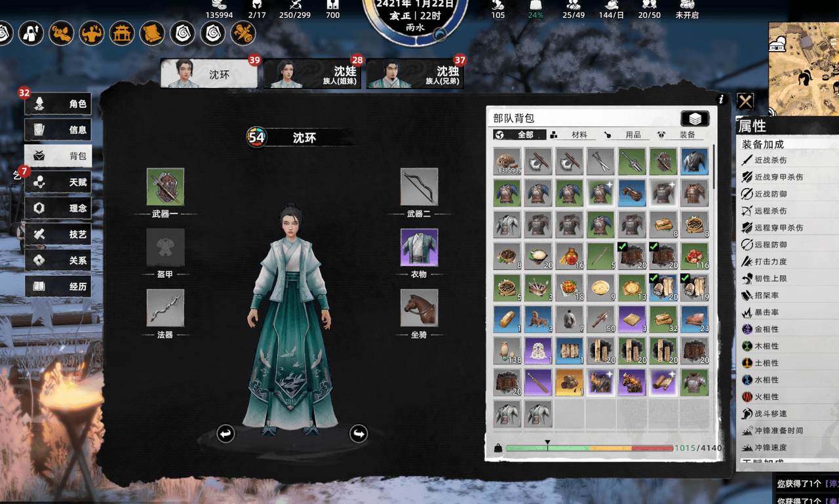The image size is (839, 504).
Task: Click the backpack weight bar 1015/4140
Action: 589,448
